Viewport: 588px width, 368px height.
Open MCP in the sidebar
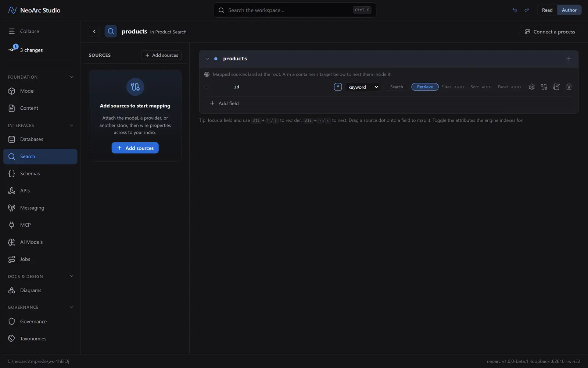pos(40,225)
